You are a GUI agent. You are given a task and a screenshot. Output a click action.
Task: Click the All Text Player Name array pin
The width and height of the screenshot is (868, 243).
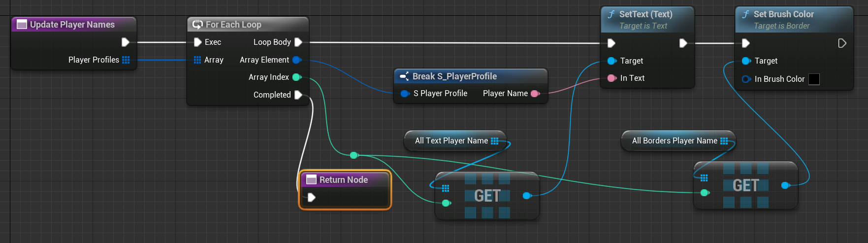point(495,140)
